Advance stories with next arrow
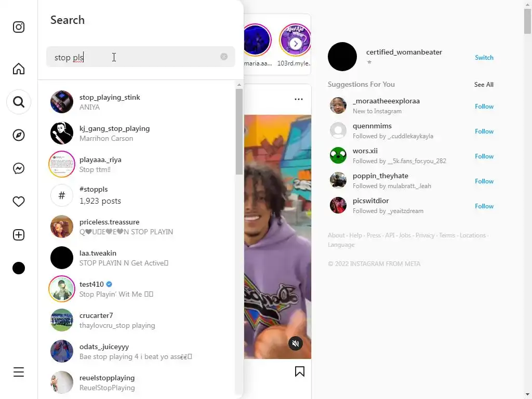Viewport: 532px width, 399px height. [296, 44]
